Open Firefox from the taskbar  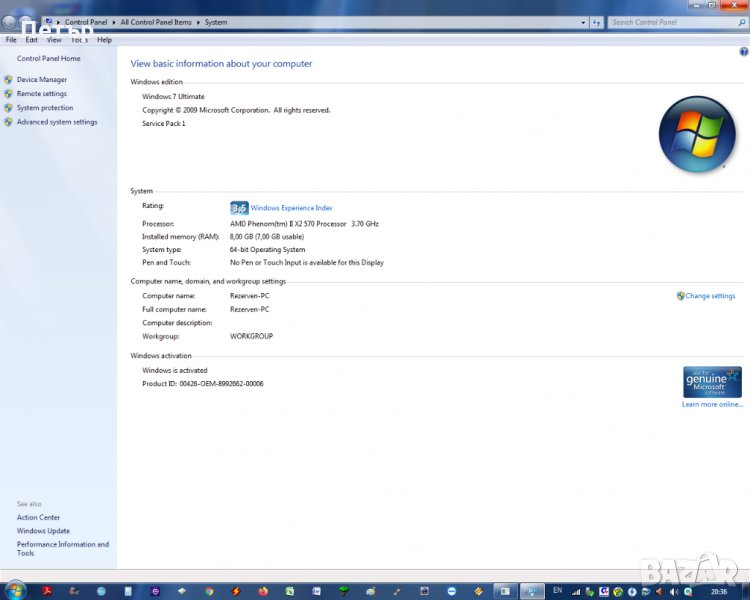263,591
